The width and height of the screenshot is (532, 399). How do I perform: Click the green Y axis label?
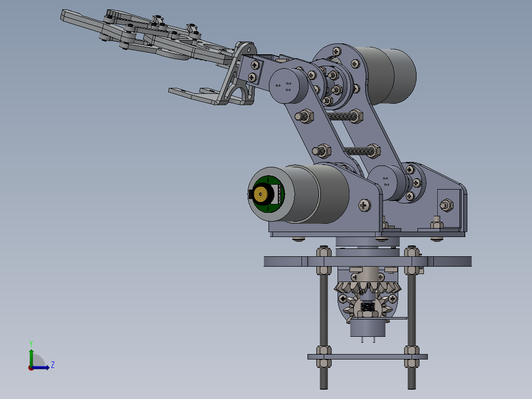tap(31, 342)
